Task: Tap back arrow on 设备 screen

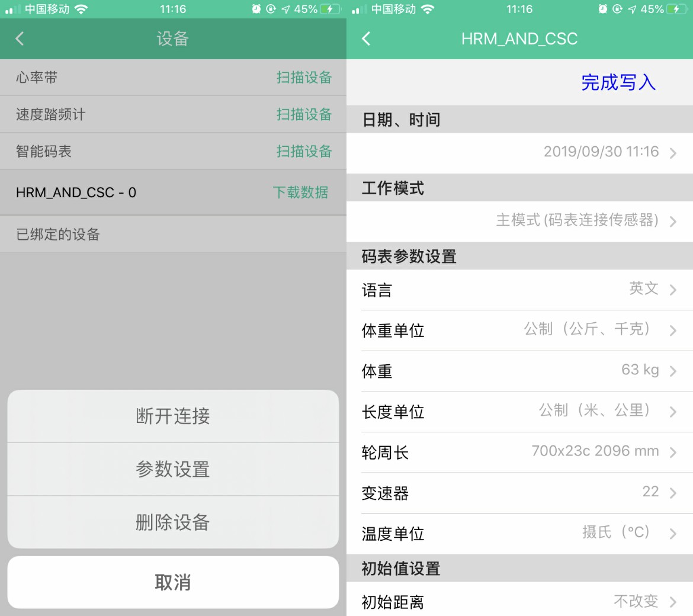Action: (20, 39)
